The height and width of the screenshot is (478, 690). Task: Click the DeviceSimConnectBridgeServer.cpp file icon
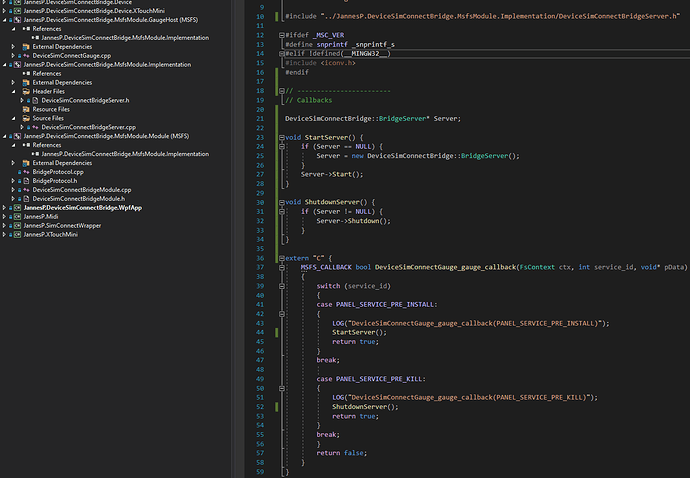coord(35,127)
